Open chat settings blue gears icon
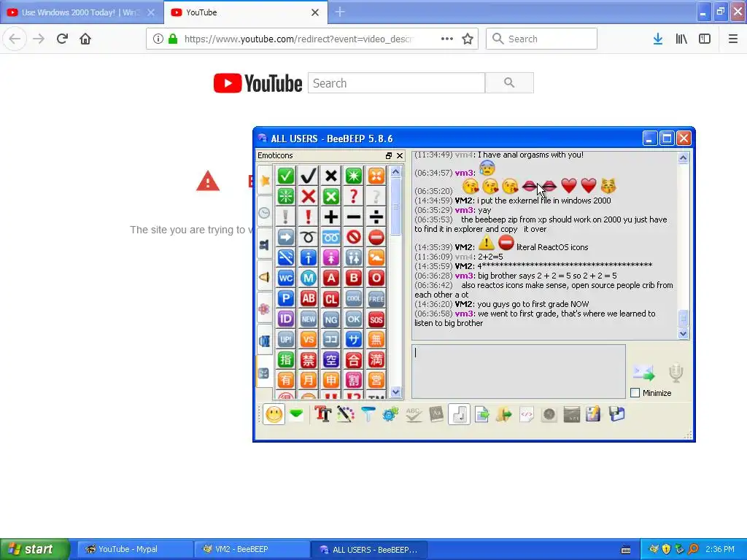Viewport: 747px width, 560px height. 390,414
